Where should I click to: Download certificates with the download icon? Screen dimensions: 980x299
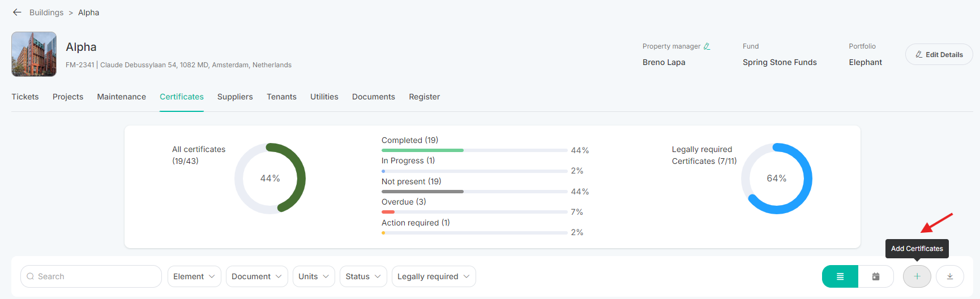tap(949, 276)
